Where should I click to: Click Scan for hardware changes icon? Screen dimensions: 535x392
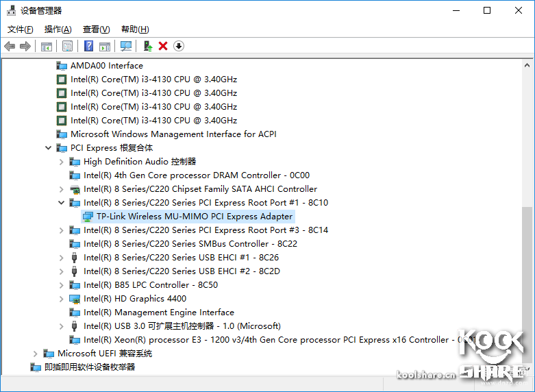coord(126,46)
